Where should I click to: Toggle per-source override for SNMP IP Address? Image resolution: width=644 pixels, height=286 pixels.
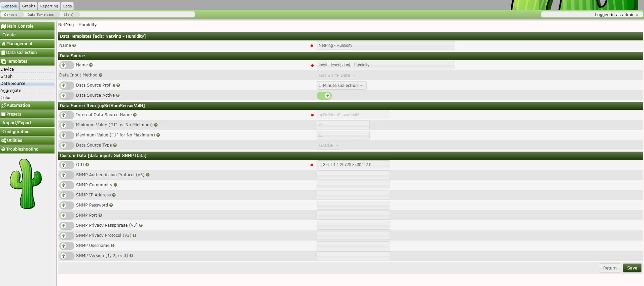point(67,195)
